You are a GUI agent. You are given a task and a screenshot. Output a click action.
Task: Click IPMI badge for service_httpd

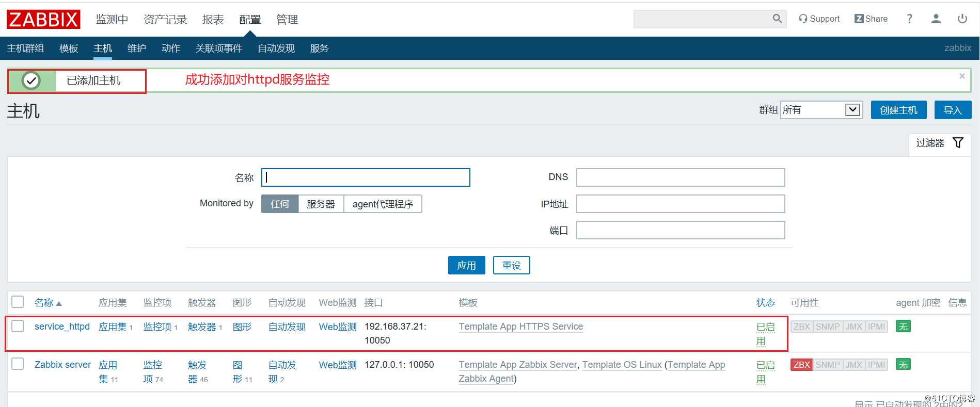(876, 327)
